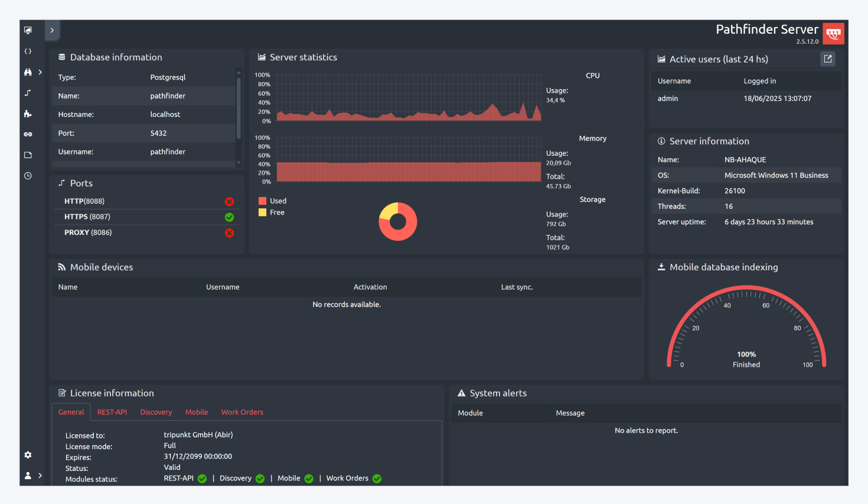Click the Active users chart icon
This screenshot has width=868, height=504.
661,59
